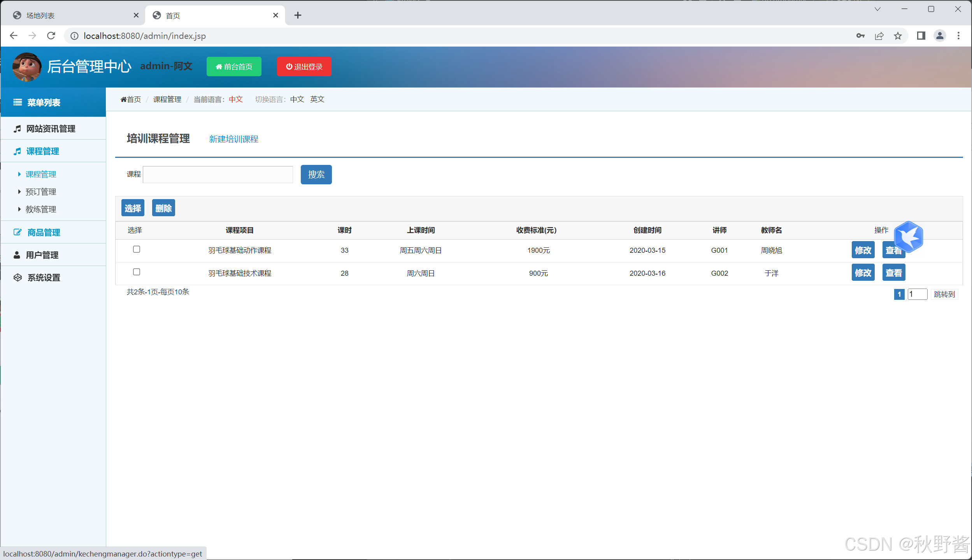The height and width of the screenshot is (560, 972).
Task: Click the browser reload page icon
Action: (51, 36)
